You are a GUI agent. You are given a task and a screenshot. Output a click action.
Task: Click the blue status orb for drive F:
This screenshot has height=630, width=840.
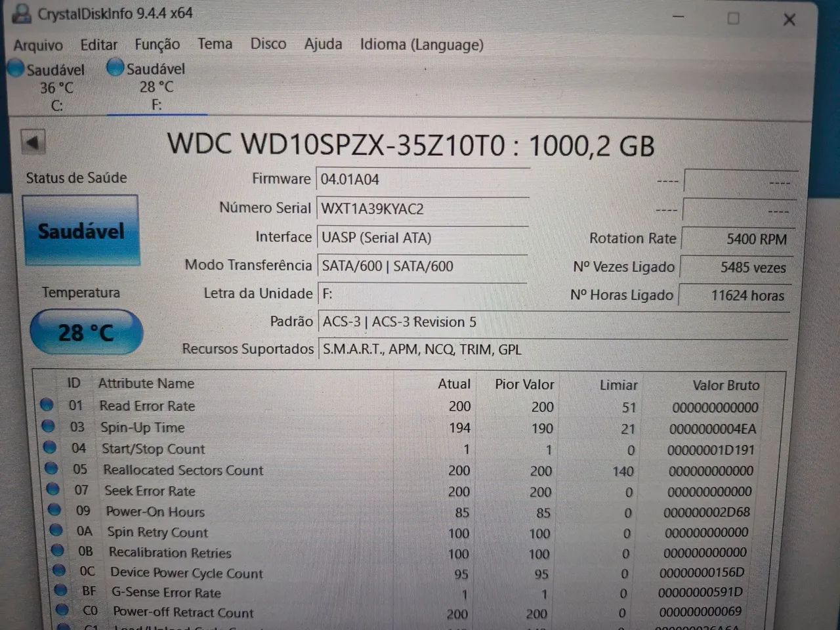pos(115,67)
